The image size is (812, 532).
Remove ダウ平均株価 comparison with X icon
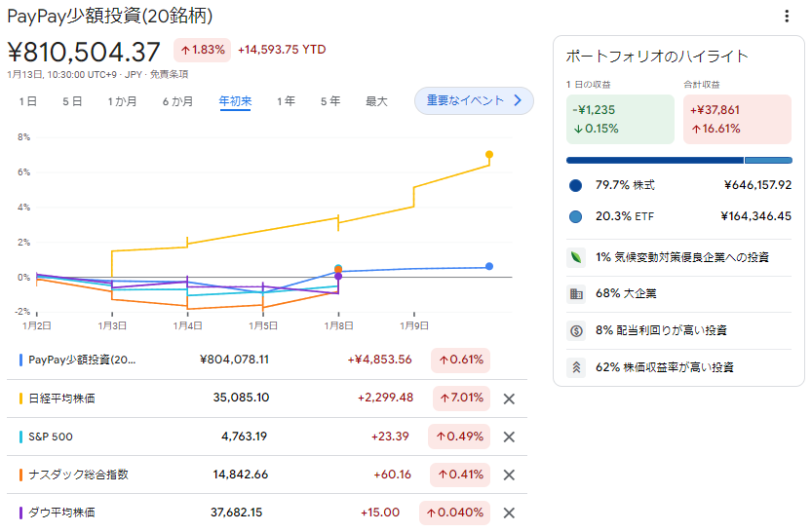508,513
